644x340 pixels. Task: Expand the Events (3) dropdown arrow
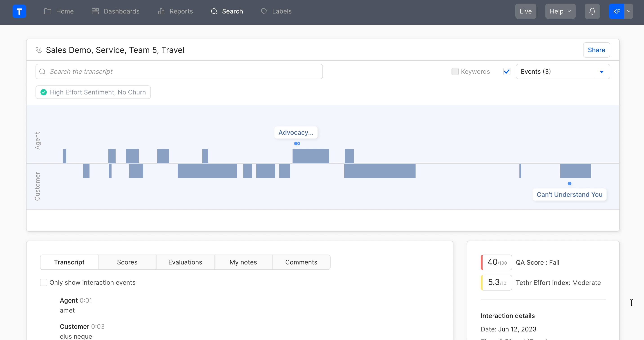[x=602, y=72]
